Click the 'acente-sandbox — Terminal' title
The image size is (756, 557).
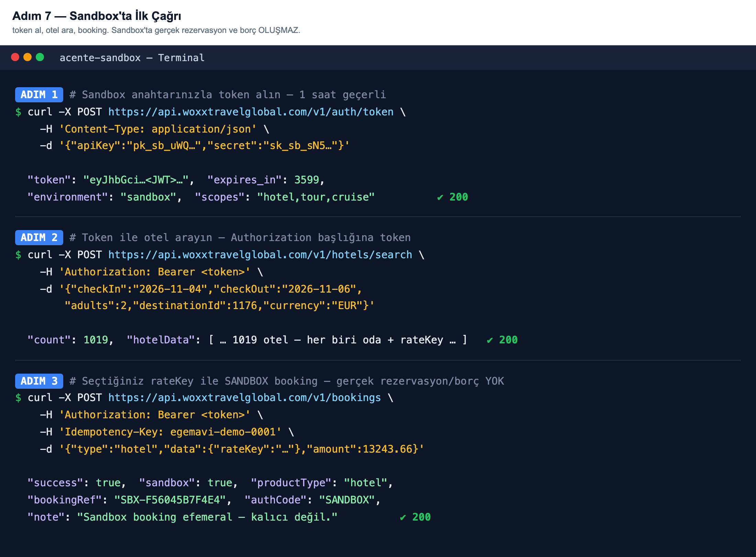[132, 58]
